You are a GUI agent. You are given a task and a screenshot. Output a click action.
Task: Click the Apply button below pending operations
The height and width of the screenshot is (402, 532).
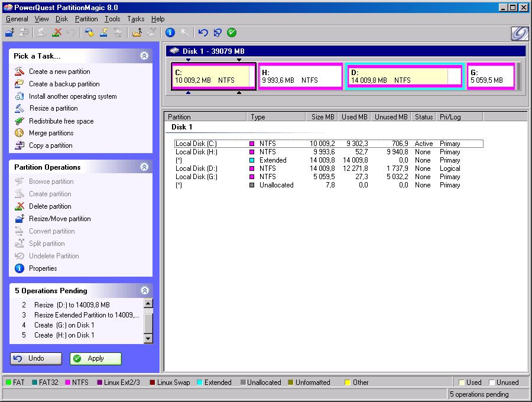click(x=96, y=359)
